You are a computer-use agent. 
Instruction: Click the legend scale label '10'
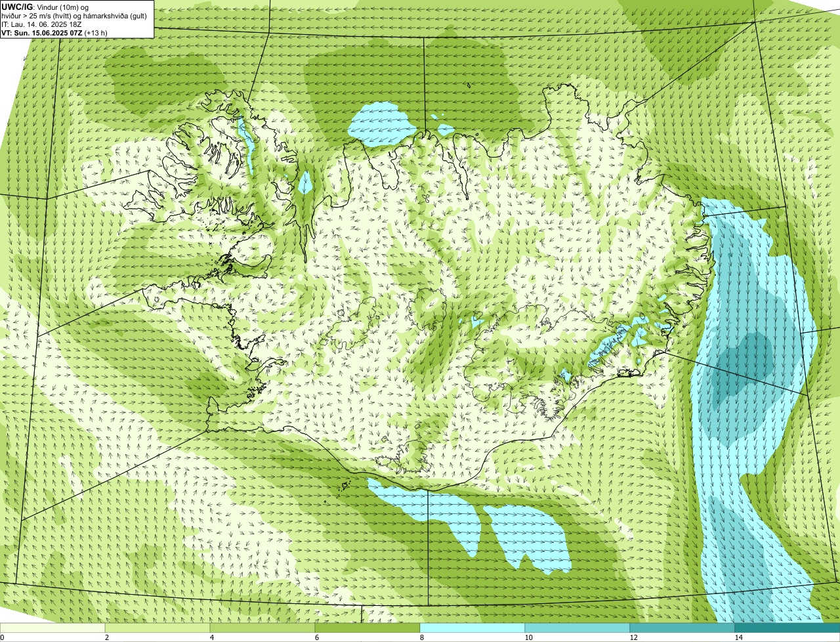(x=528, y=637)
